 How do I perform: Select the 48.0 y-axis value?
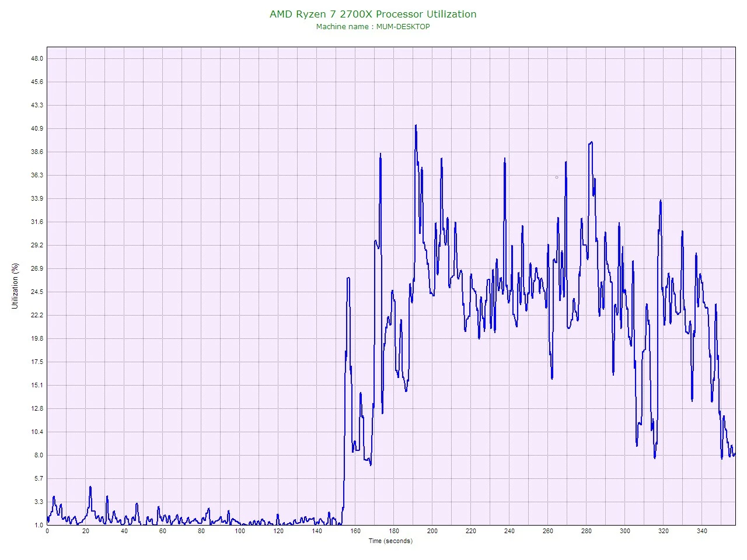pos(37,58)
